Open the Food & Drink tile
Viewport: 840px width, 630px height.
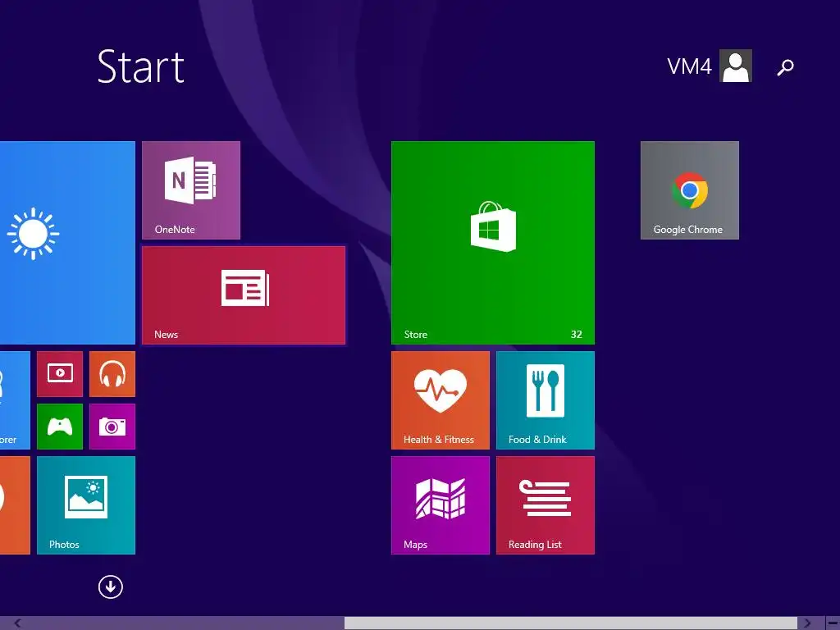546,400
